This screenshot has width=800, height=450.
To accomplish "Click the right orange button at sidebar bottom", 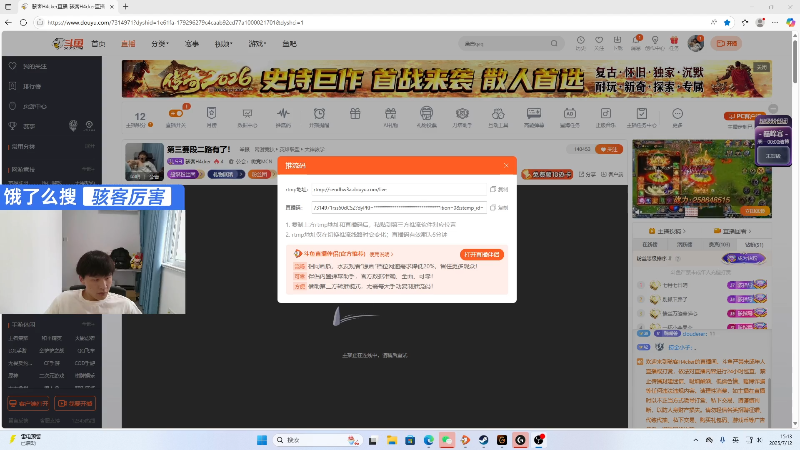I will [75, 404].
